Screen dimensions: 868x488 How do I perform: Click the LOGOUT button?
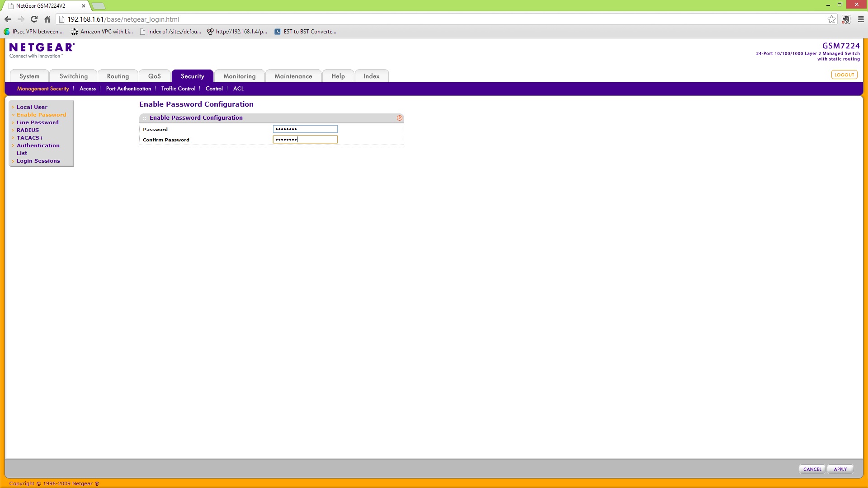click(x=844, y=75)
